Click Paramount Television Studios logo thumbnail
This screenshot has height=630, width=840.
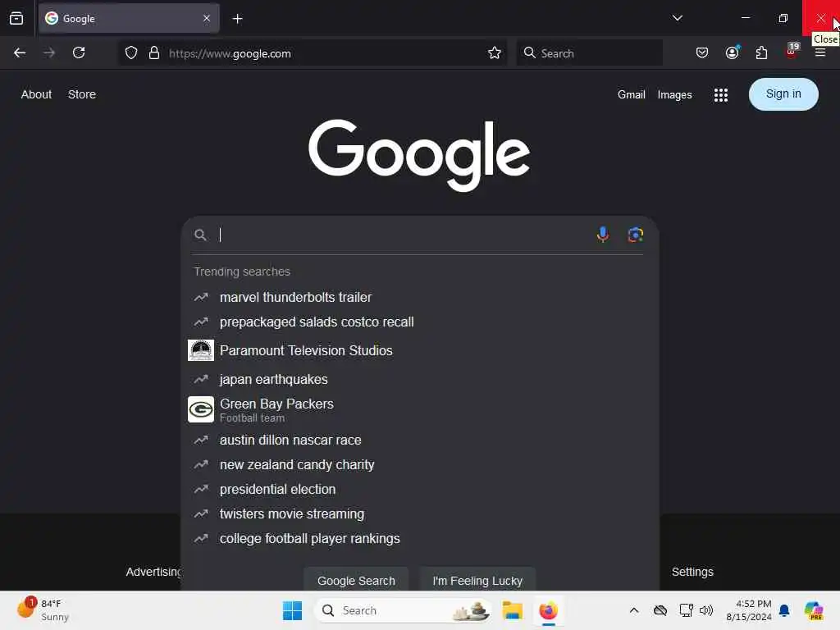coord(201,350)
